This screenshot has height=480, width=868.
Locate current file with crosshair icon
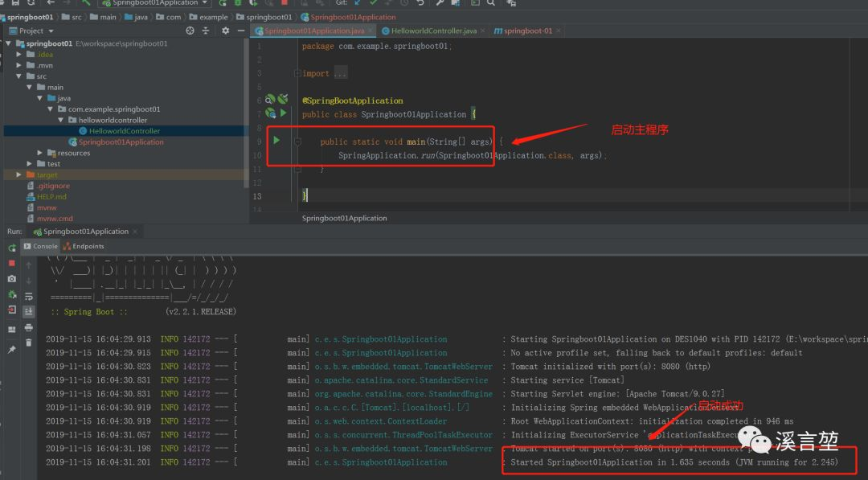point(190,31)
